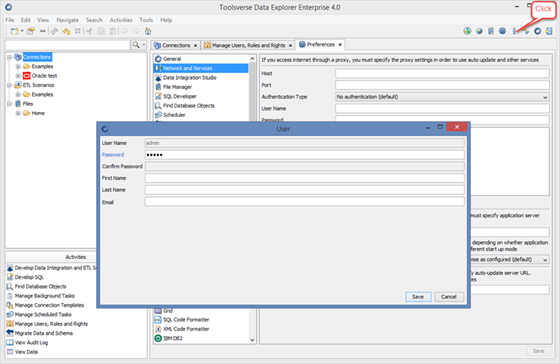The image size is (560, 364).
Task: Click Save in the User dialog
Action: pyautogui.click(x=418, y=297)
